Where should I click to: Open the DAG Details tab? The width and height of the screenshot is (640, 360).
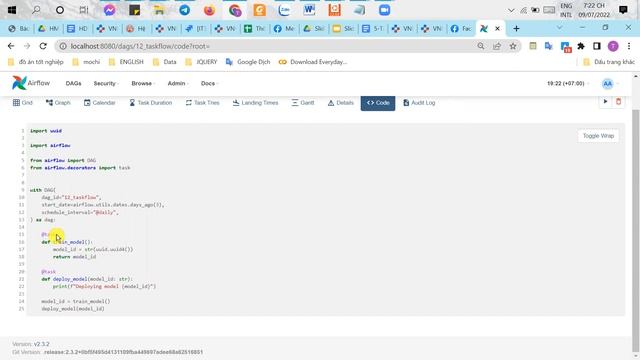point(340,103)
